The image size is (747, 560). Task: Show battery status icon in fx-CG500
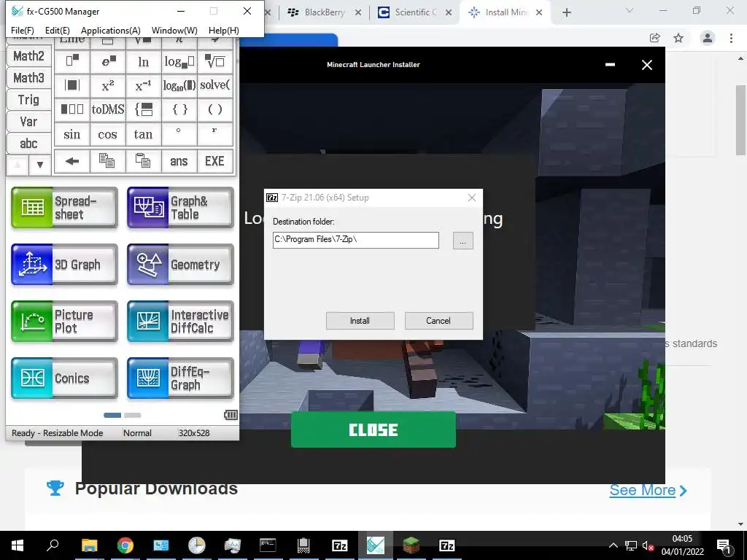[231, 415]
